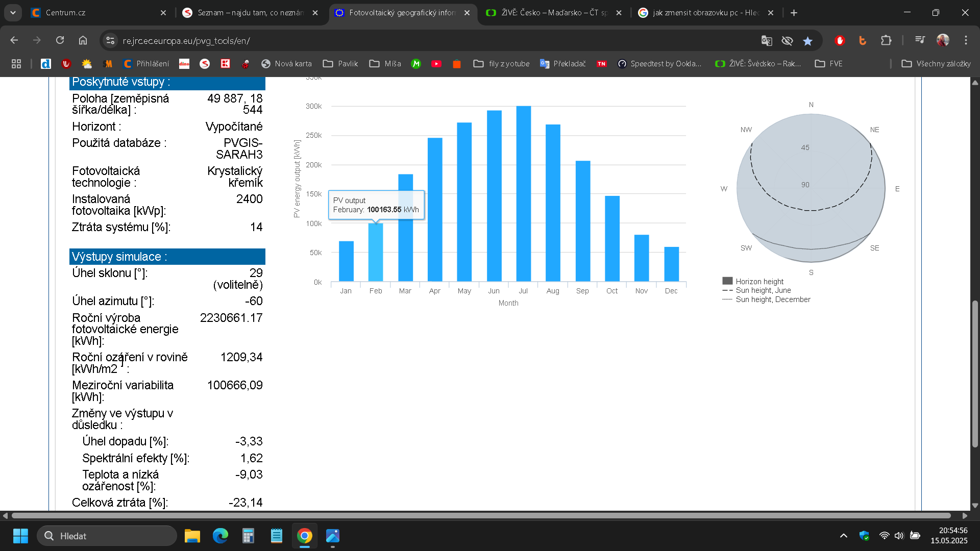Image resolution: width=980 pixels, height=551 pixels.
Task: Open the media control playlist icon
Action: [x=920, y=40]
